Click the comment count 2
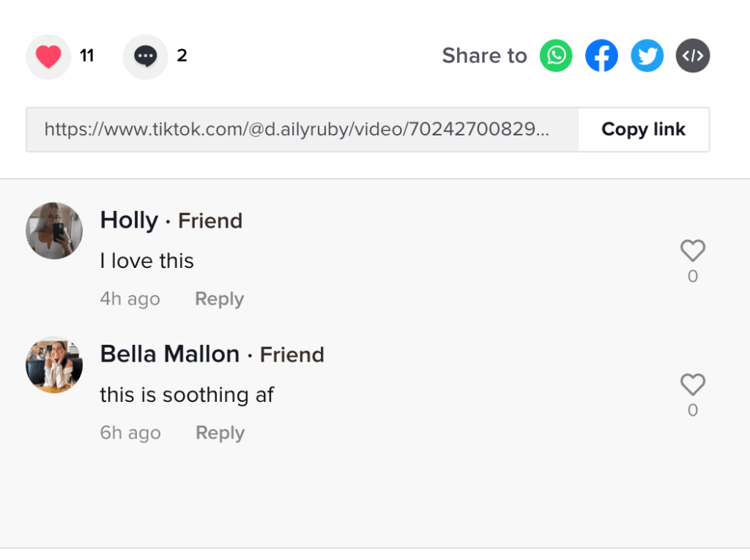This screenshot has width=750, height=560. [x=182, y=56]
